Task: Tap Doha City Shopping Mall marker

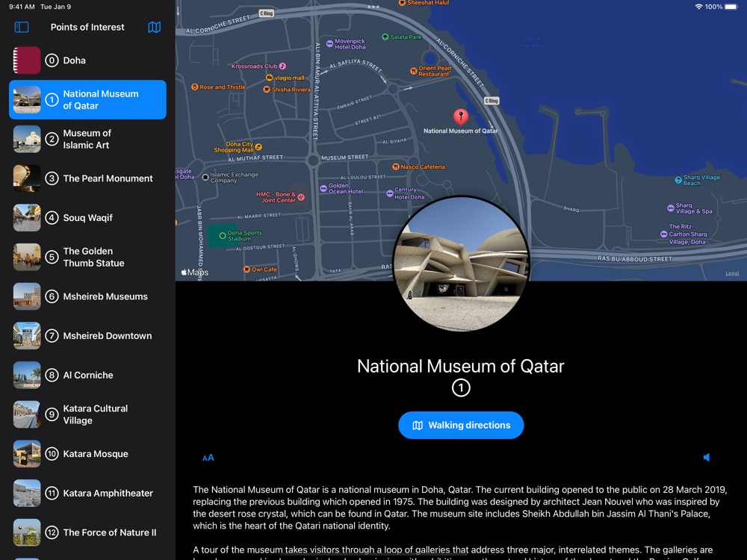Action: [258, 146]
